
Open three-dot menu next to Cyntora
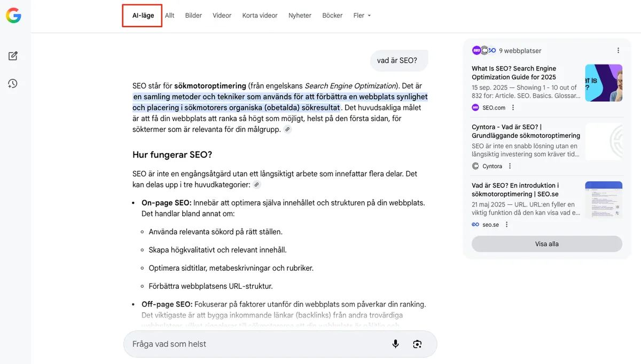click(510, 167)
